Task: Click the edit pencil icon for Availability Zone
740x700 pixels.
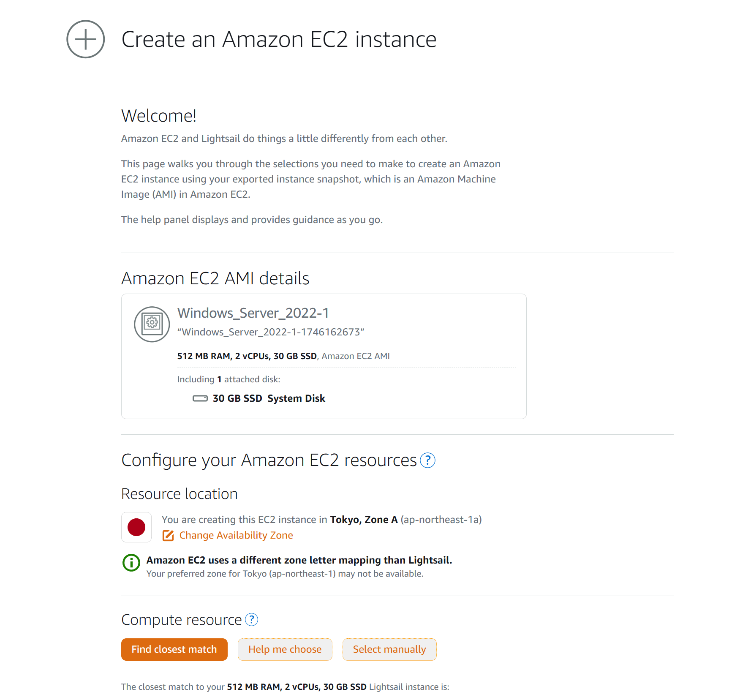Action: coord(168,535)
